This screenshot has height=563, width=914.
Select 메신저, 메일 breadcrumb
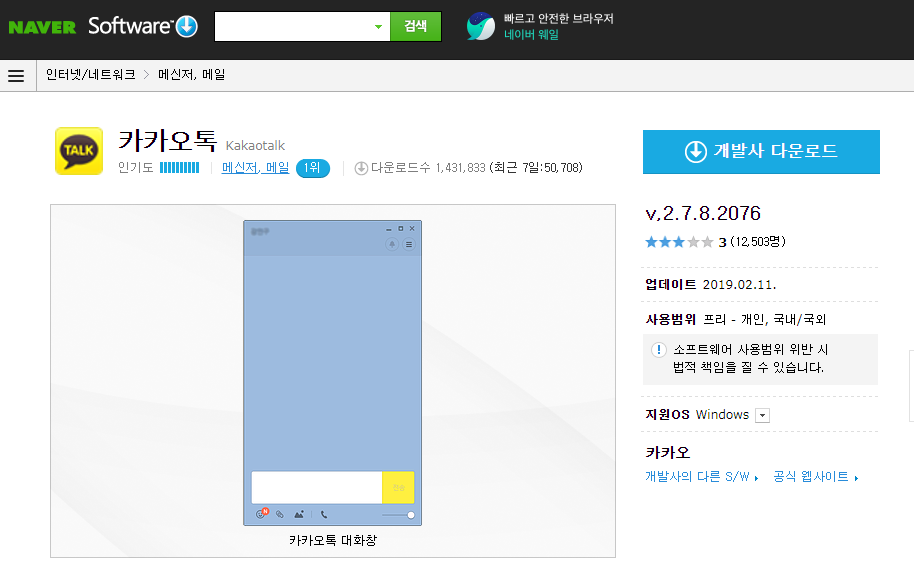(x=192, y=75)
